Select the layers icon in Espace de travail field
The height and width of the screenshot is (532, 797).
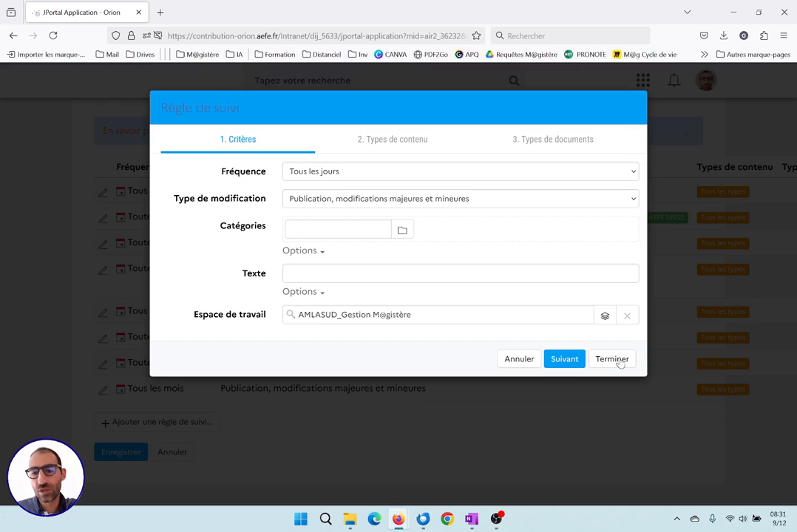[x=605, y=316]
